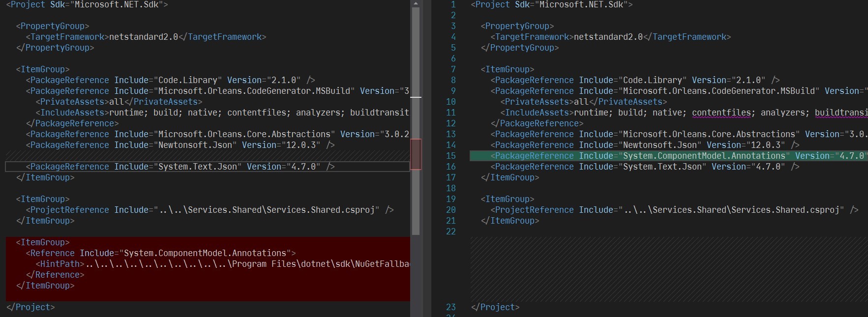Click line number 15 in right pane
The height and width of the screenshot is (317, 868).
click(x=450, y=156)
